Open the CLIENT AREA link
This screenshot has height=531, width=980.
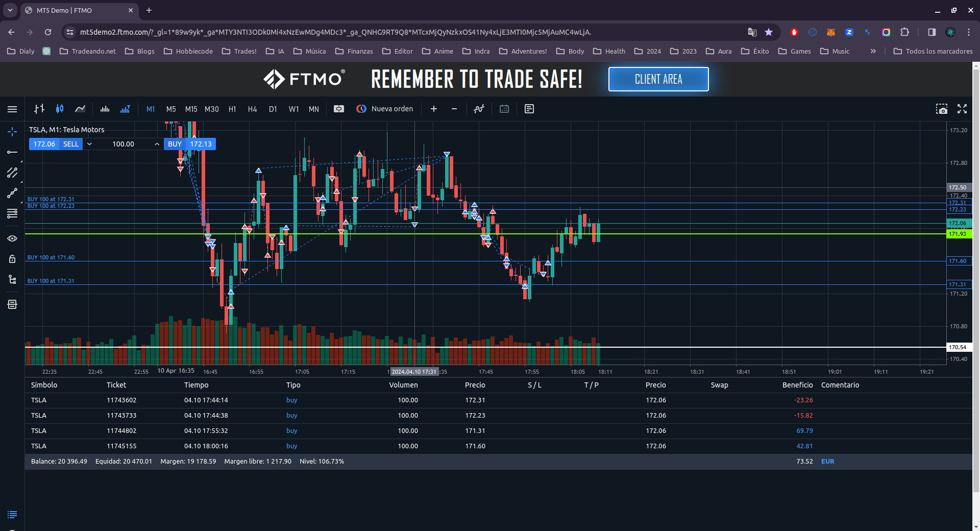point(658,79)
